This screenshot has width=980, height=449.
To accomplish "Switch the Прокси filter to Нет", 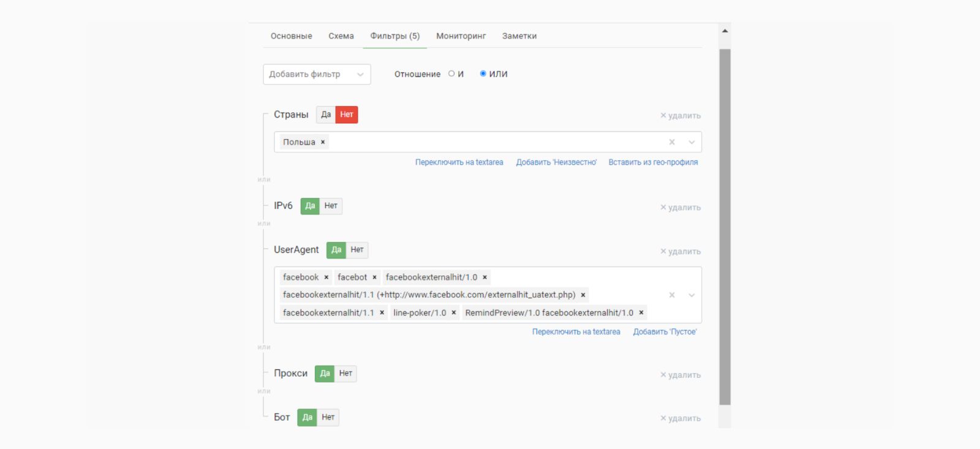I will (x=345, y=374).
